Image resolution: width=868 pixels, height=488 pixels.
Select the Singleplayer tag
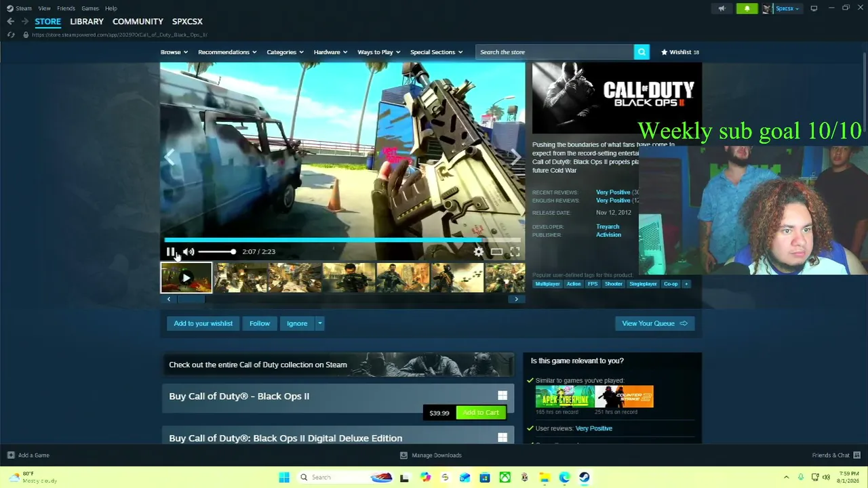(643, 284)
